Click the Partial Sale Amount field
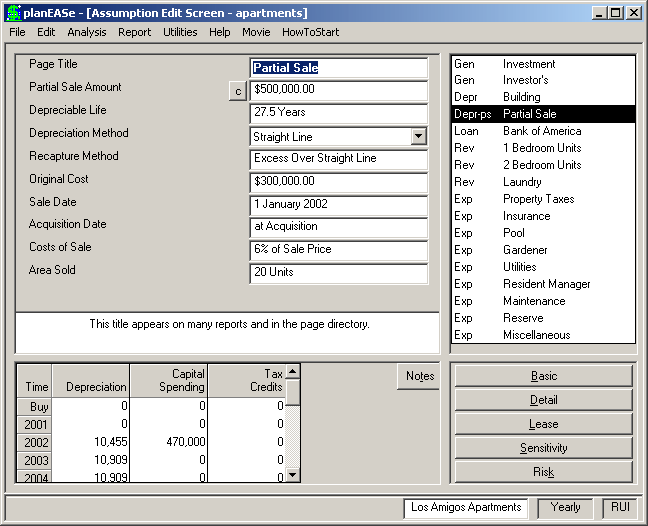 coord(339,90)
